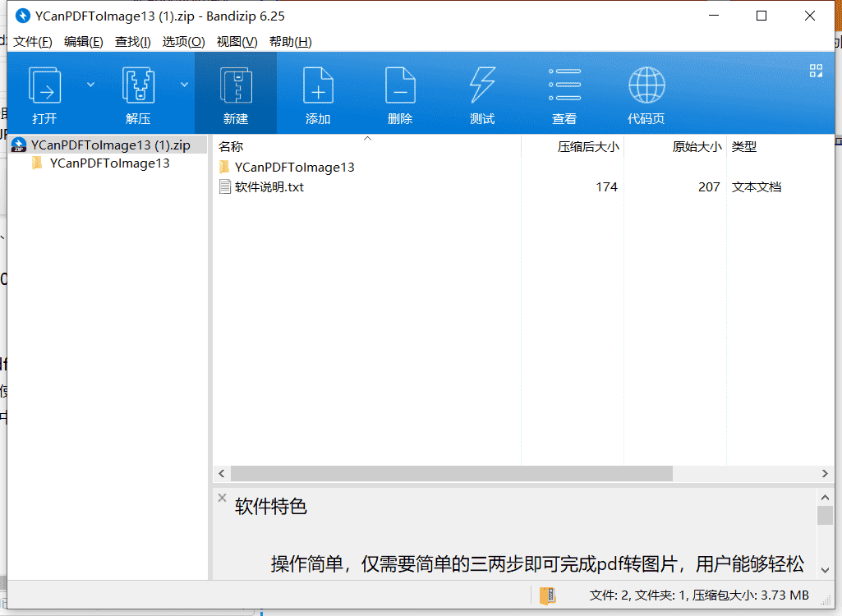This screenshot has width=842, height=616.
Task: Click comment pane scroll down arrow
Action: tap(825, 570)
